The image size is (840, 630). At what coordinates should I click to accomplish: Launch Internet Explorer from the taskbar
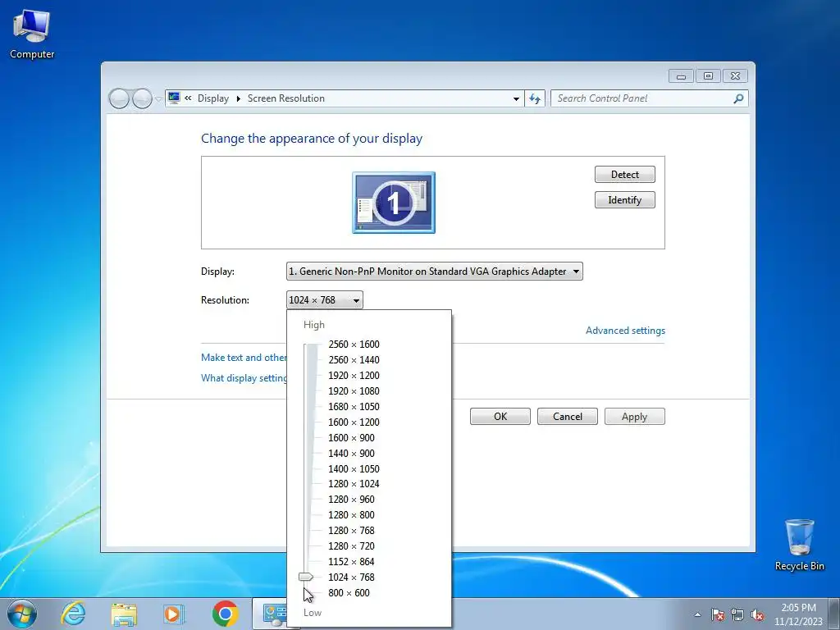coord(73,614)
